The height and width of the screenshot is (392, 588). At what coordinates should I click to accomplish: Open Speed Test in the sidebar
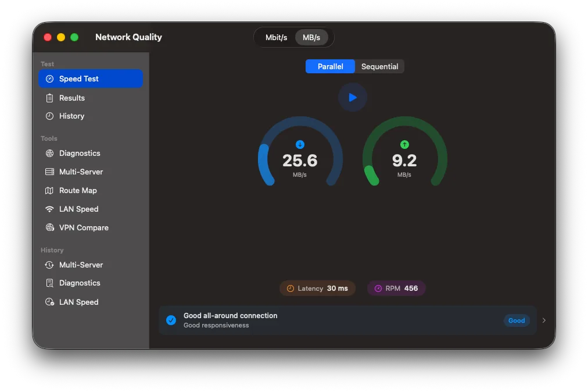(91, 79)
